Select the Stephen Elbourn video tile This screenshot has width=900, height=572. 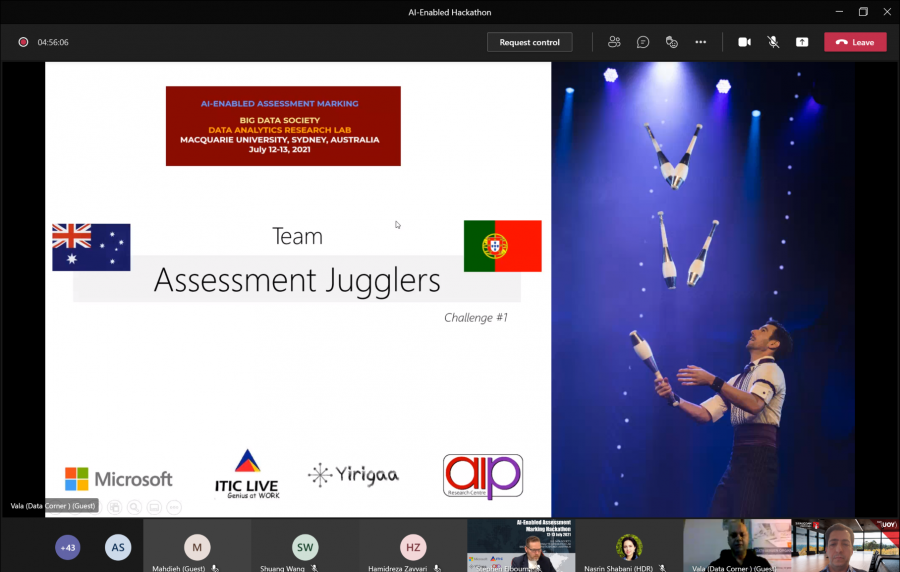(521, 546)
